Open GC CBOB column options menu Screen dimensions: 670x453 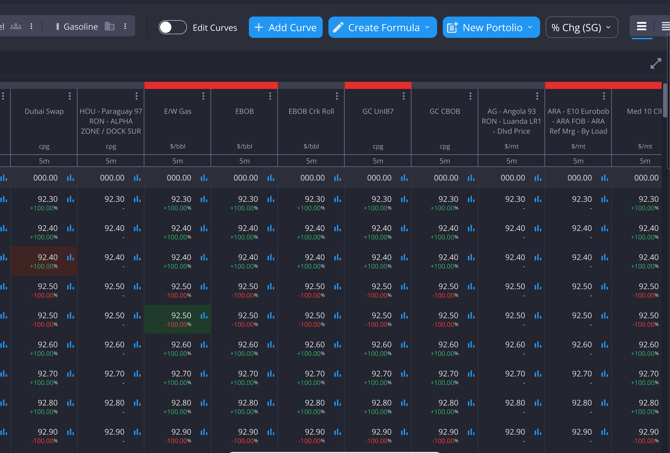[x=470, y=96]
